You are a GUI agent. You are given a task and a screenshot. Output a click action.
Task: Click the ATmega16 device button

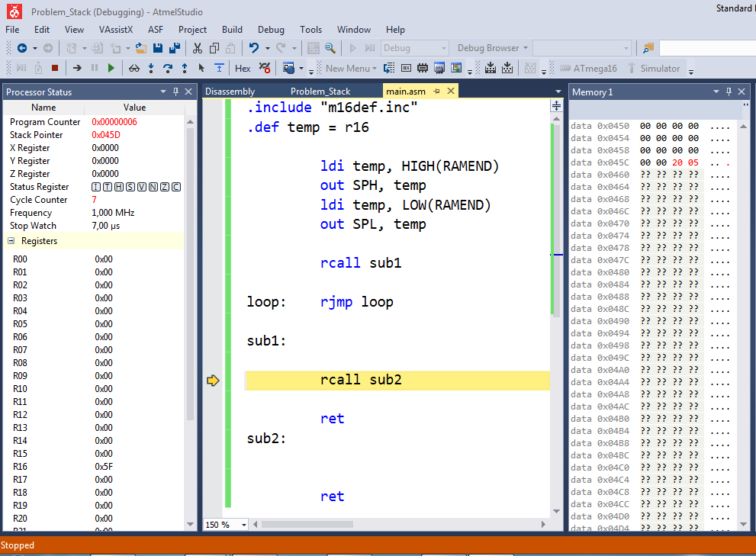click(x=588, y=68)
